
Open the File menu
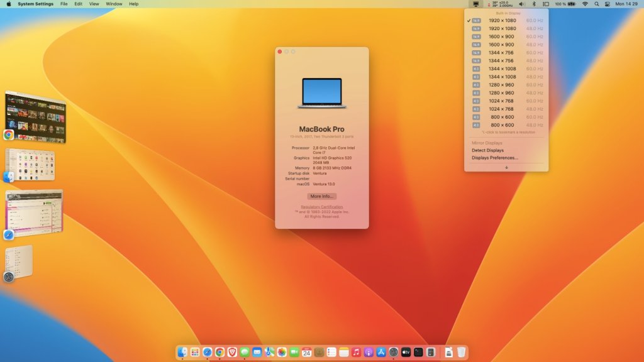click(64, 4)
